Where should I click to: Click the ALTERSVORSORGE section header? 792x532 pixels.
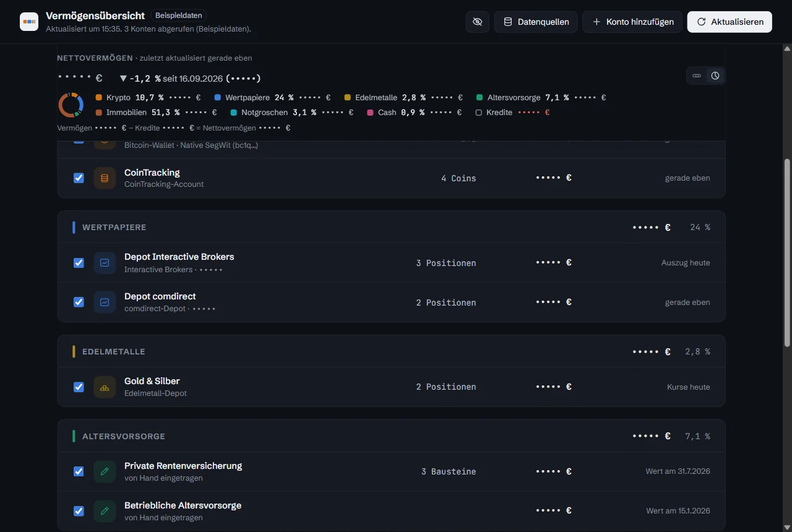coord(391,436)
